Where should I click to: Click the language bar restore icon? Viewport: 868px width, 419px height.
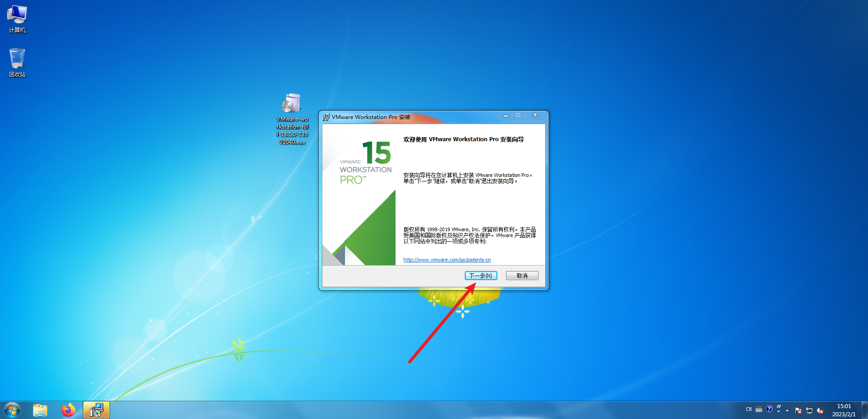click(779, 407)
